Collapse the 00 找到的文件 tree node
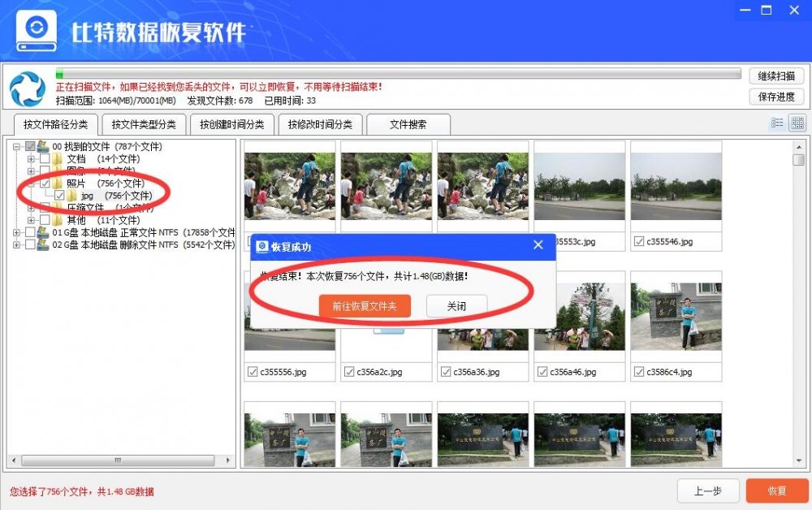This screenshot has height=510, width=812. 15,146
